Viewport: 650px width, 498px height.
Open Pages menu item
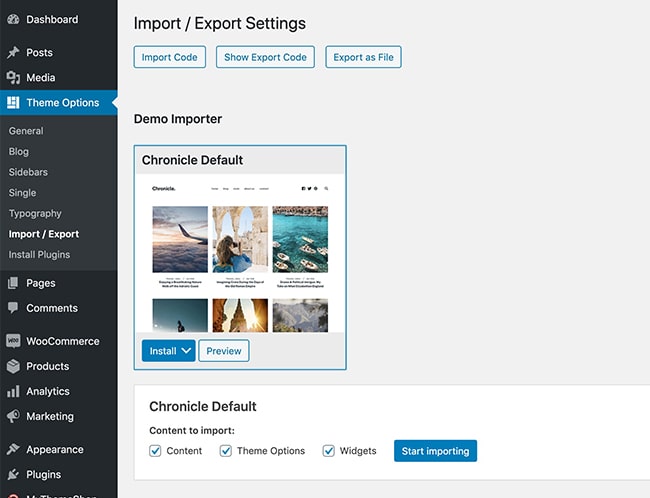[x=58, y=283]
